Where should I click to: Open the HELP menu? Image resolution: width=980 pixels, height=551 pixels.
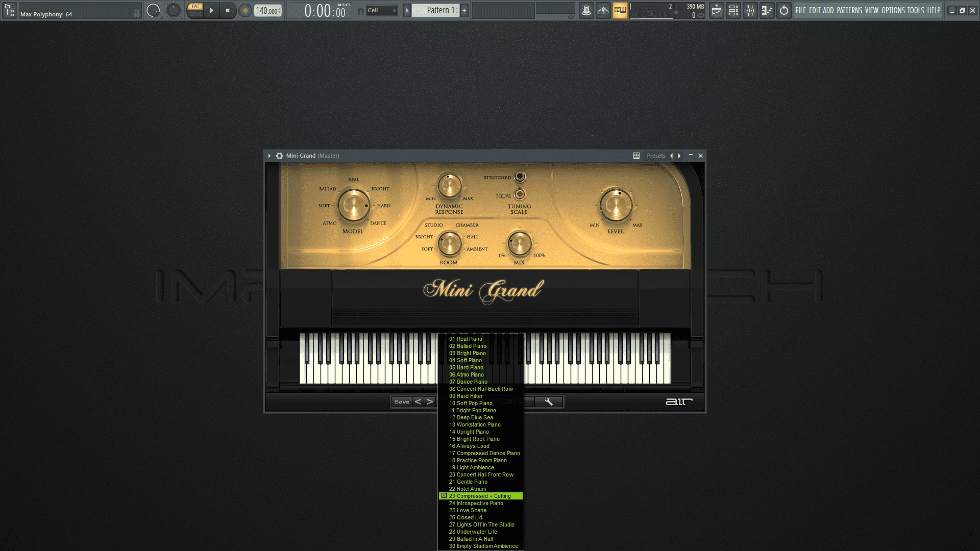[x=934, y=10]
